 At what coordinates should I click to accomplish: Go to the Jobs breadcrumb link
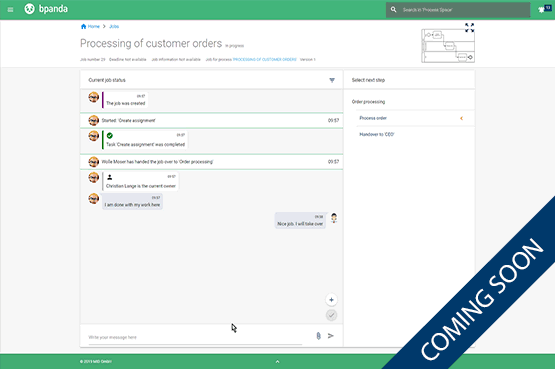coord(114,27)
